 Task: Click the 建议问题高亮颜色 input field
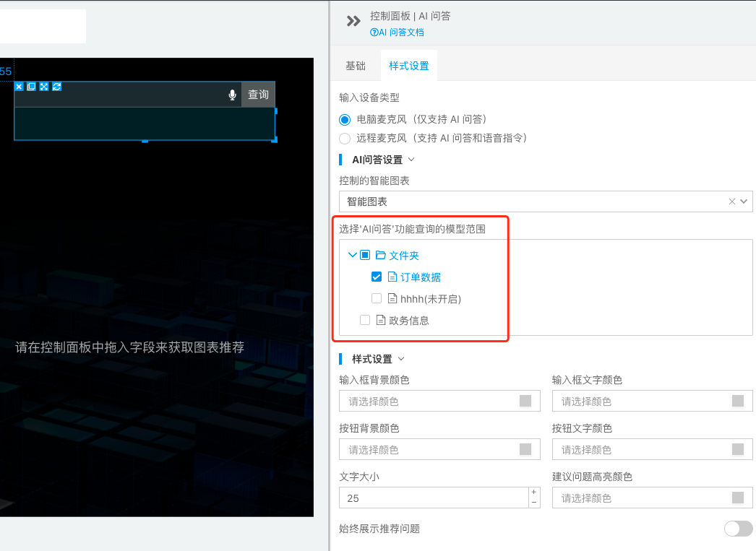coord(653,498)
